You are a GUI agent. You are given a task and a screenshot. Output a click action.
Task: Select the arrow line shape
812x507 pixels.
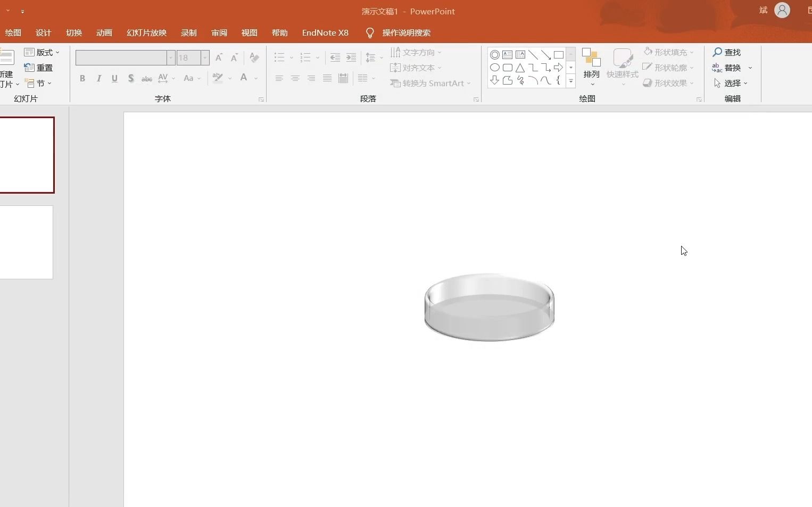[x=546, y=55]
